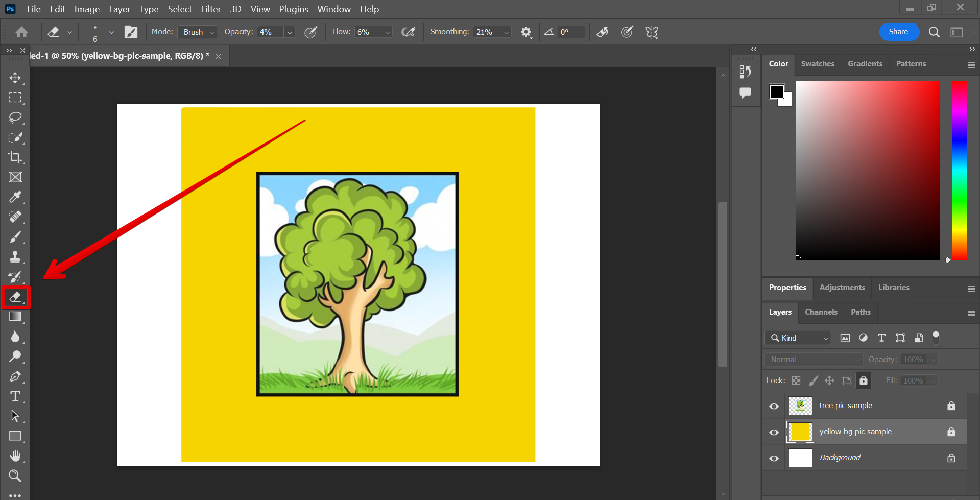This screenshot has height=500, width=980.
Task: Select the Pen tool
Action: point(15,376)
